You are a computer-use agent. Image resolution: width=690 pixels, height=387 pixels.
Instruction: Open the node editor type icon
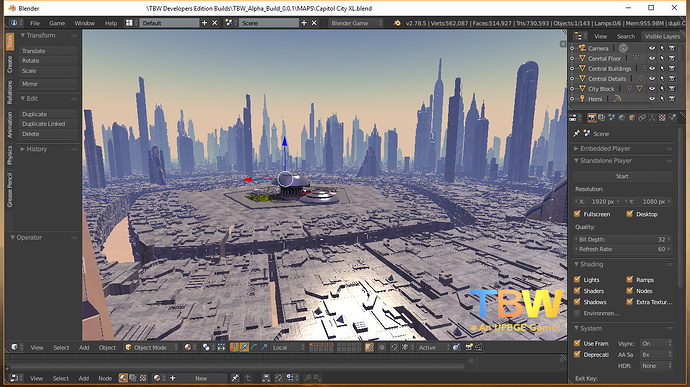[x=16, y=378]
